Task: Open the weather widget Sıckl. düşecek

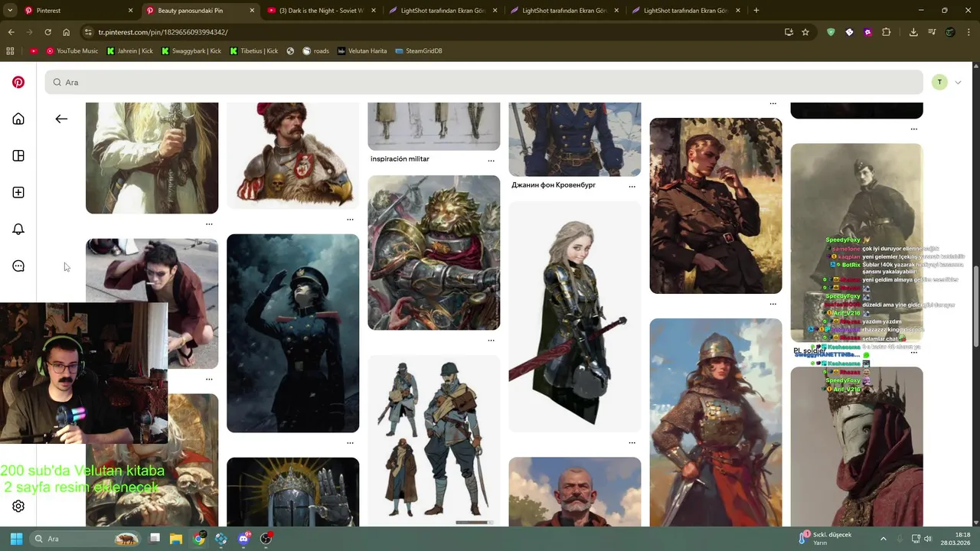Action: 825,539
